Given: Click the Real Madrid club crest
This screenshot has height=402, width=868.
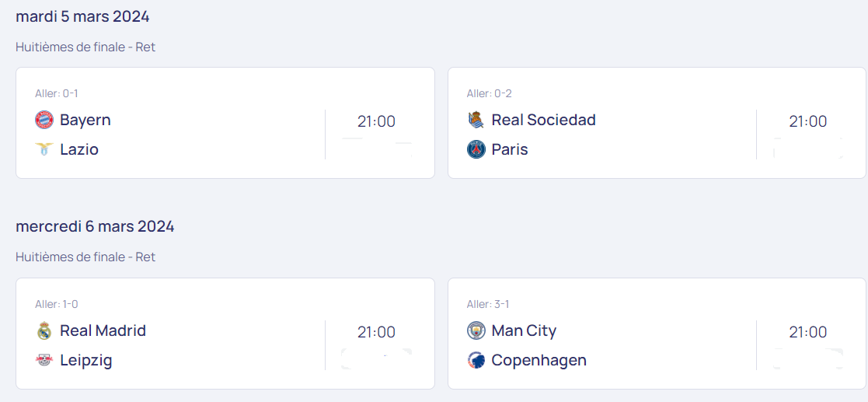Looking at the screenshot, I should pyautogui.click(x=44, y=330).
